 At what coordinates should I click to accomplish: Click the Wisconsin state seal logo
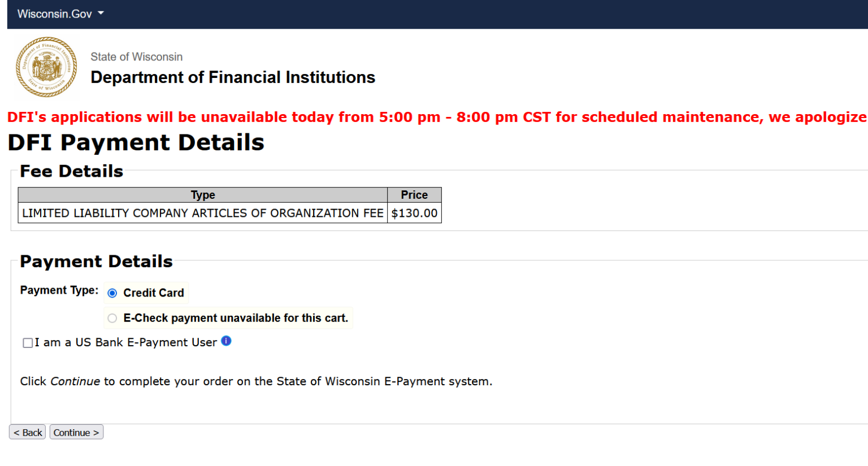point(46,67)
